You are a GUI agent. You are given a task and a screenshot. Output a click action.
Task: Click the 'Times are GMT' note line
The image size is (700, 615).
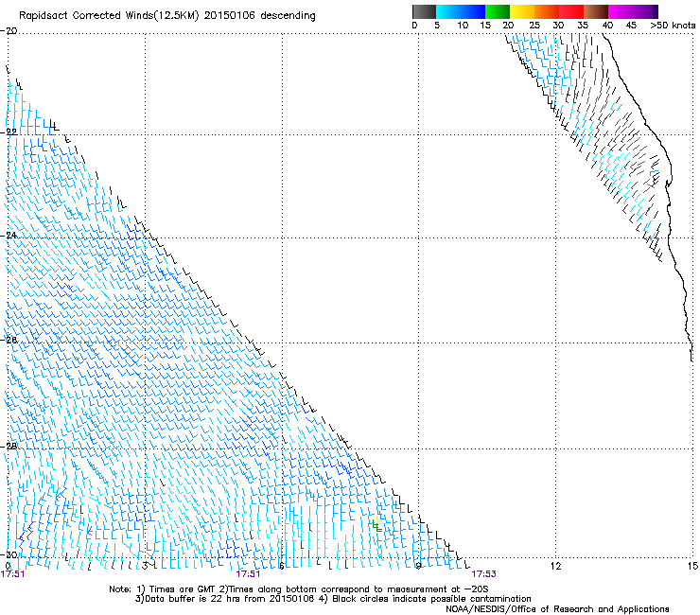[x=298, y=589]
